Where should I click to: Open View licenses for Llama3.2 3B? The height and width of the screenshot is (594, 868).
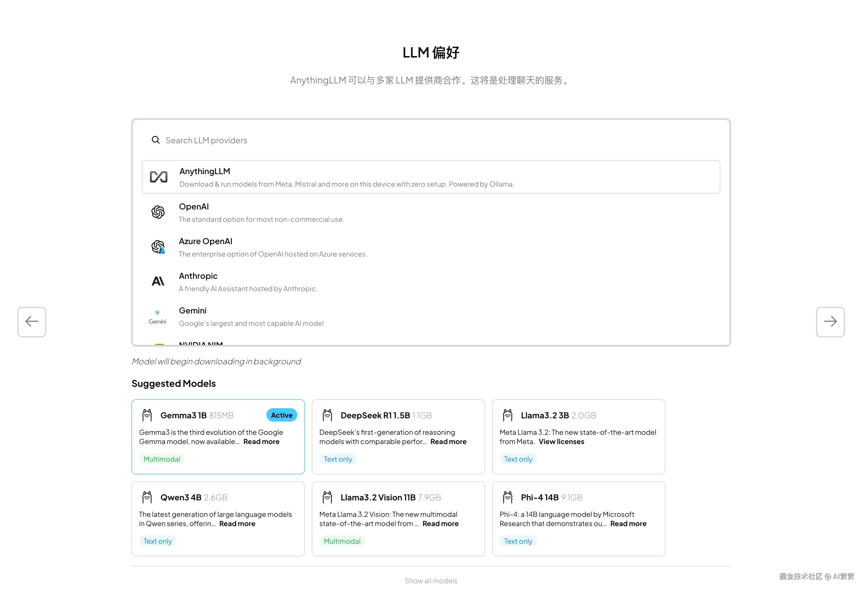tap(561, 442)
